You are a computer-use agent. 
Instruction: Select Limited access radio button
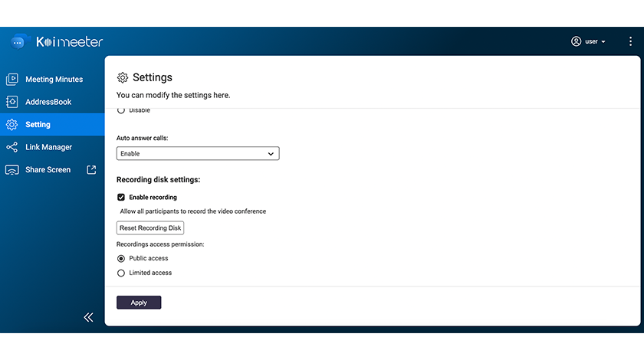121,273
